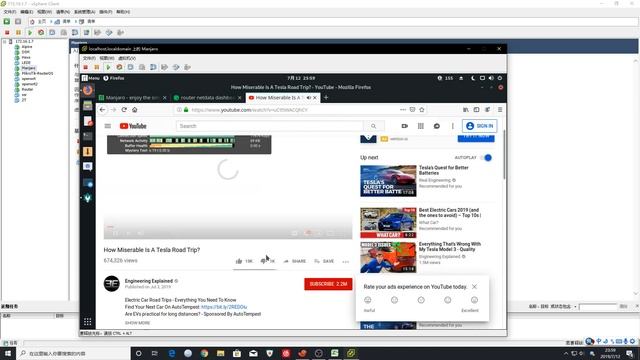Select the Manjaro VM in the vSphere tree
640x360 pixels.
(28, 68)
